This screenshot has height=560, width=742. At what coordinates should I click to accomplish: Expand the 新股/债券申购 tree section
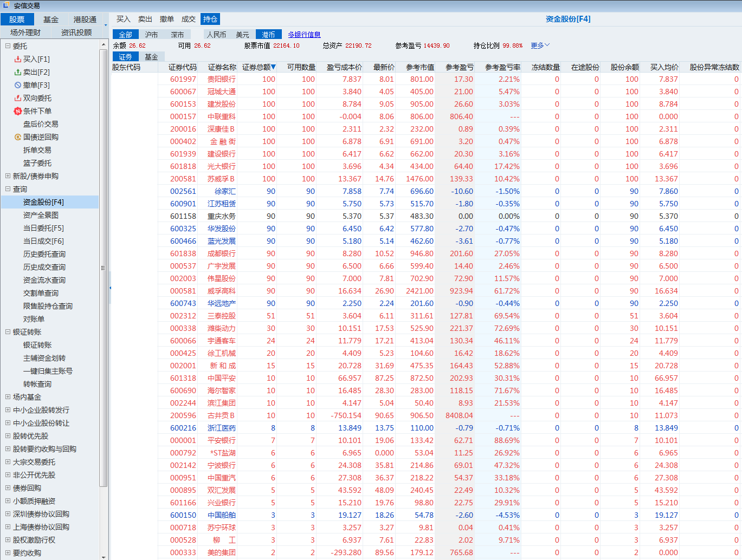click(x=8, y=176)
